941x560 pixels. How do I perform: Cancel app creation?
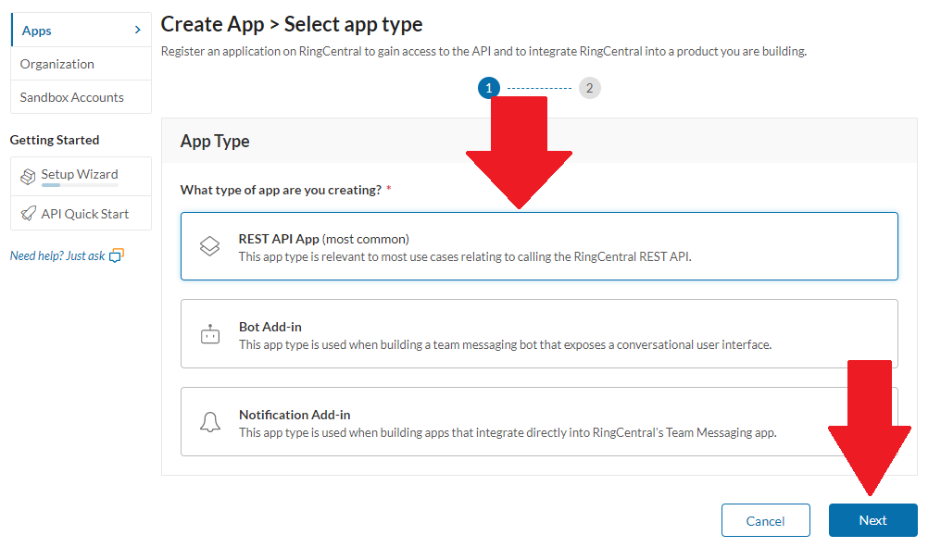[x=765, y=520]
